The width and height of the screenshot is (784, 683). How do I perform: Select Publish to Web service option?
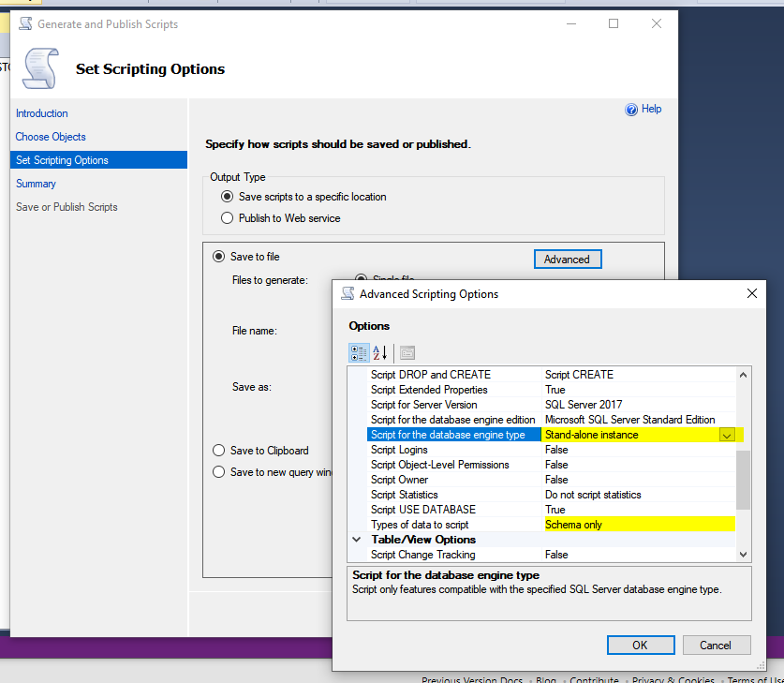(227, 218)
